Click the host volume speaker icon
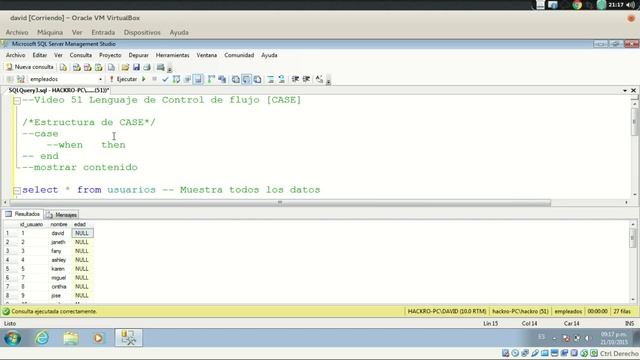640x360 pixels. coord(631,5)
